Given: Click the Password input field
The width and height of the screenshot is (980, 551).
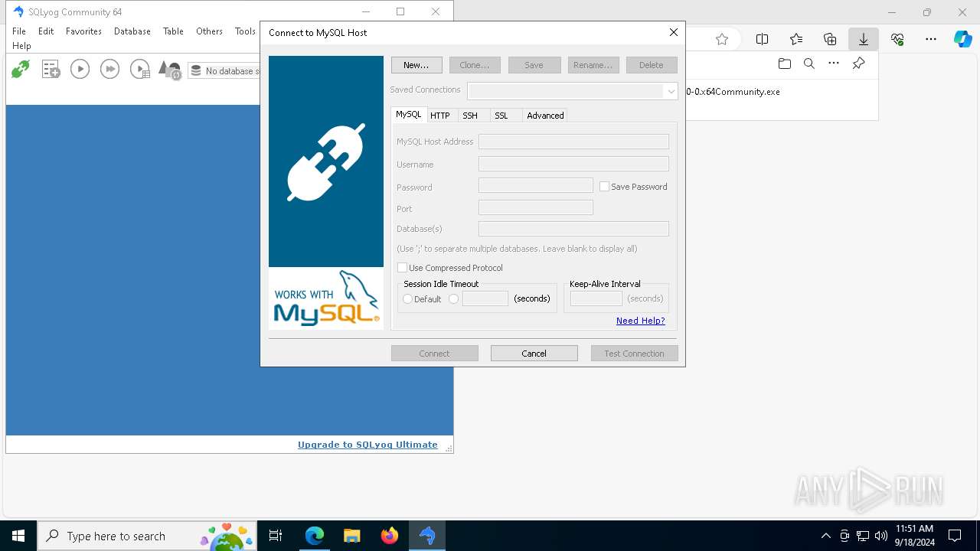Looking at the screenshot, I should pos(536,186).
